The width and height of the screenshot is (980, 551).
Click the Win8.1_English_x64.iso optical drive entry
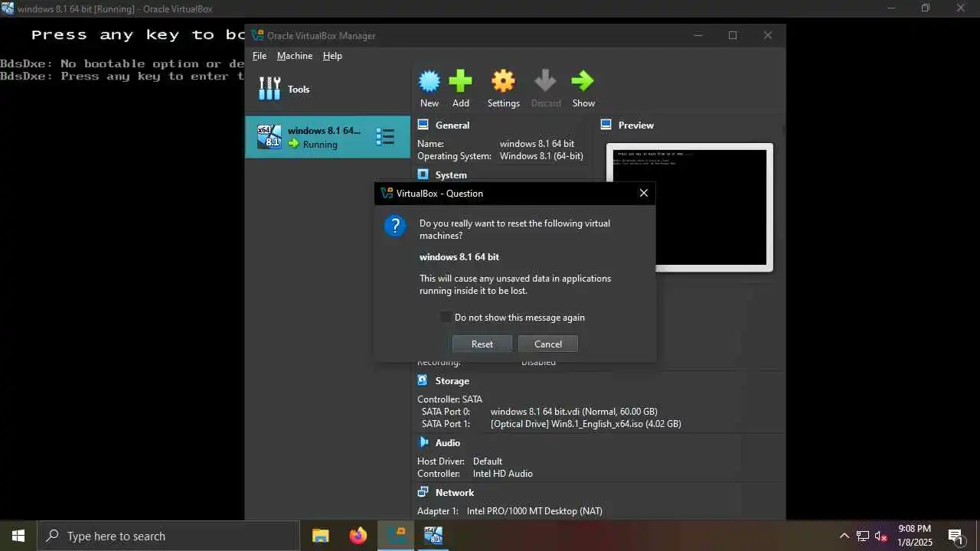586,423
